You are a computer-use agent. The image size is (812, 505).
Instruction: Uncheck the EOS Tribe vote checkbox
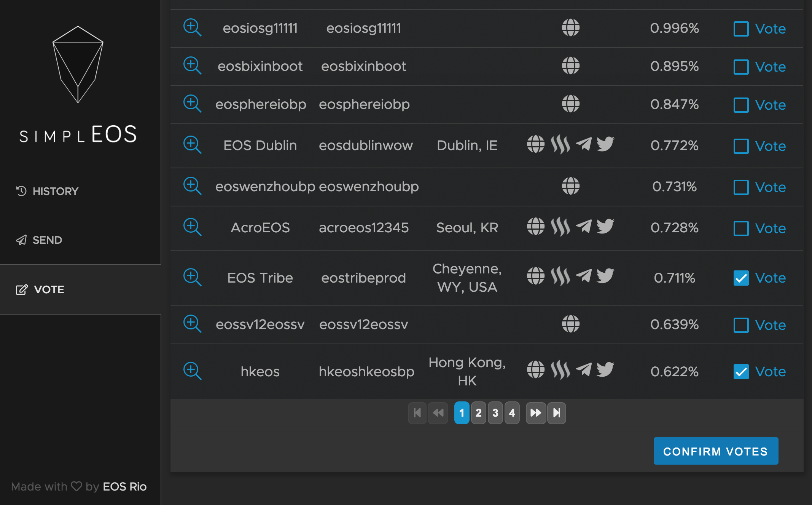pos(741,278)
